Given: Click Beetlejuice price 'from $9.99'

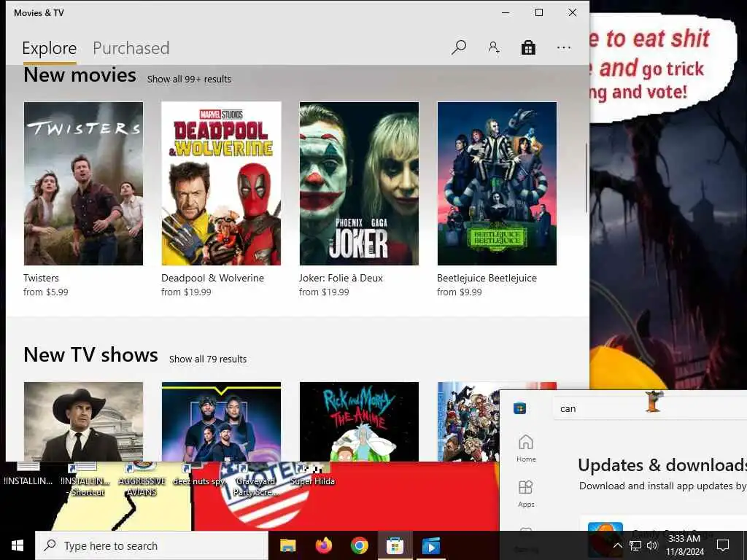Looking at the screenshot, I should (460, 292).
